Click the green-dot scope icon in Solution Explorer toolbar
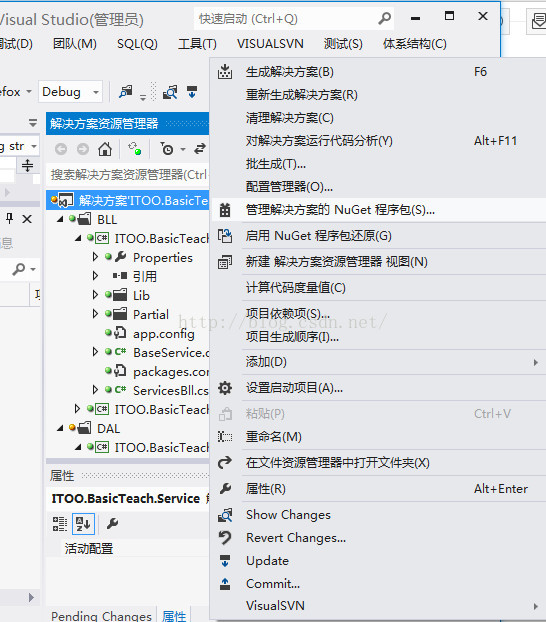This screenshot has width=546, height=622. [x=135, y=149]
